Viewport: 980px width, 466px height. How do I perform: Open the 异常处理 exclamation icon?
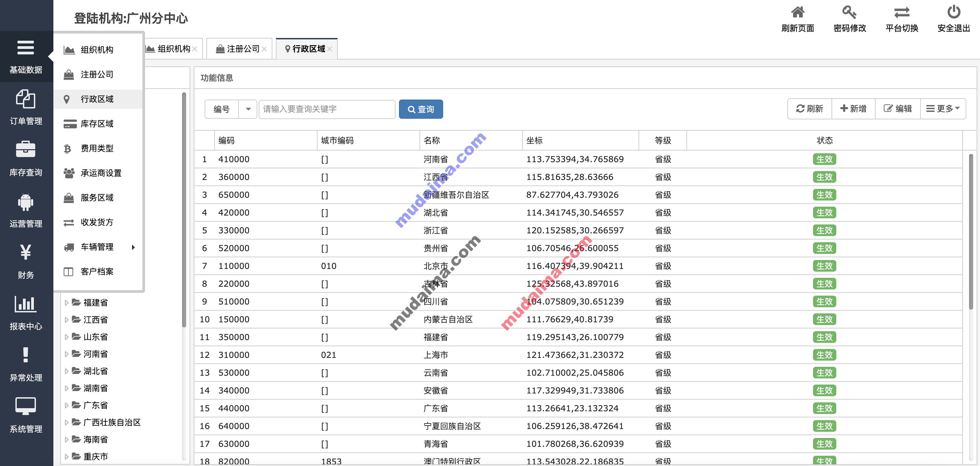tap(25, 354)
